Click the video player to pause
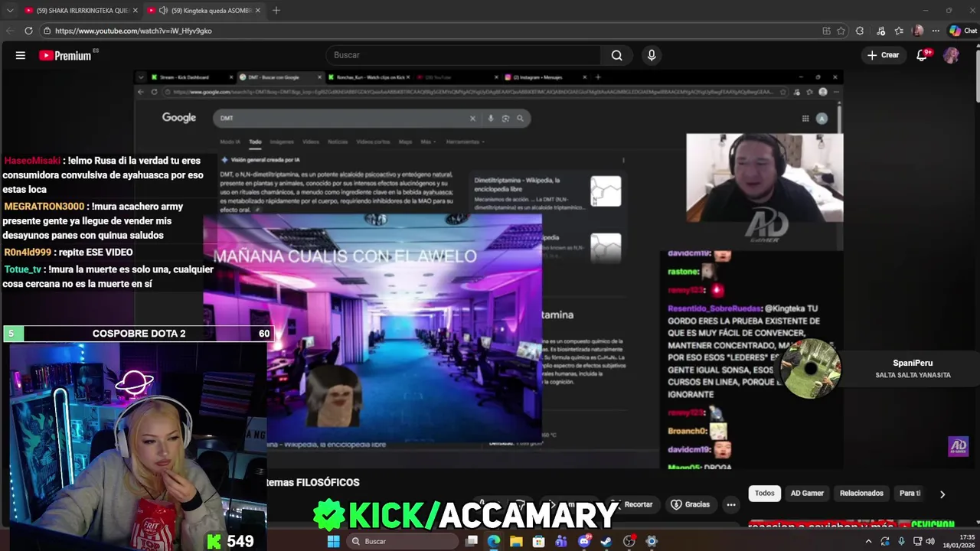Image resolution: width=980 pixels, height=551 pixels. 490,268
